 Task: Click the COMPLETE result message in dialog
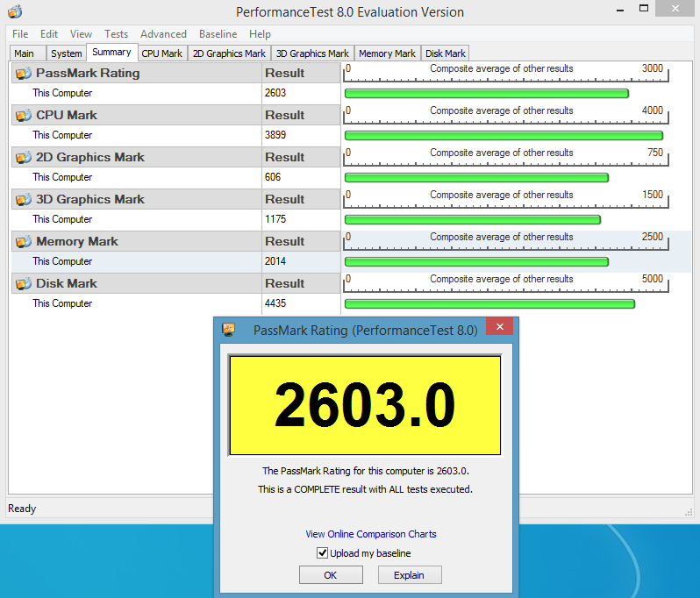pos(365,489)
